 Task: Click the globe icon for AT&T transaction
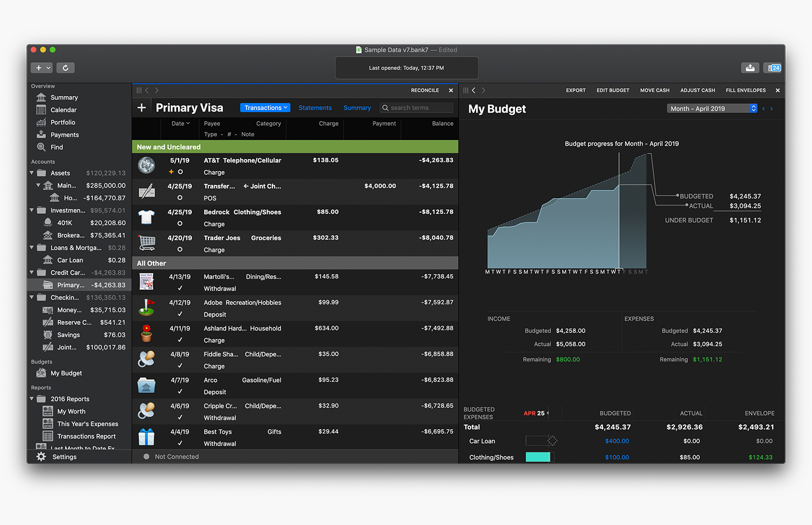coord(146,166)
